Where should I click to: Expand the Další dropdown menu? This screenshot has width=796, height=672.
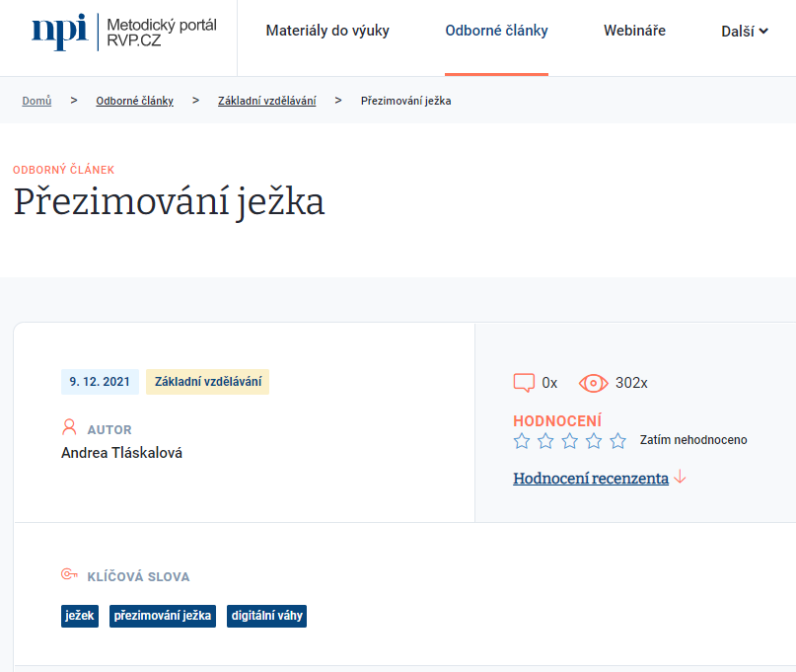click(745, 31)
